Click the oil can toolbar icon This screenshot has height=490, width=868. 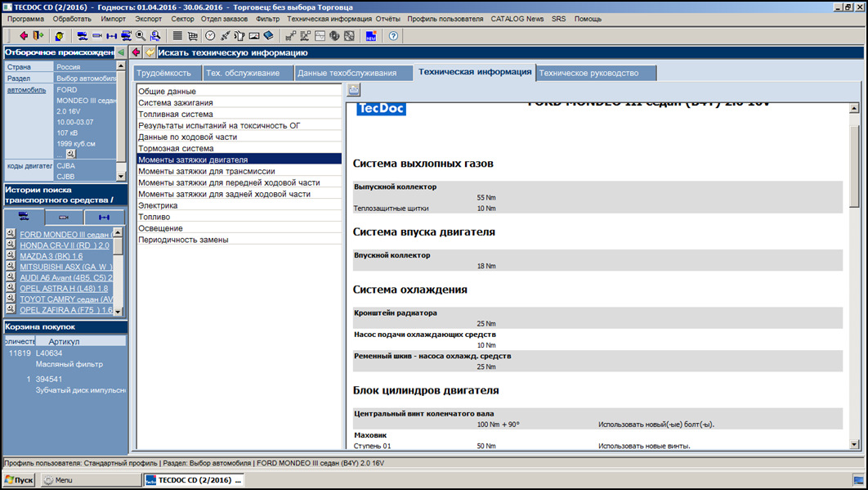[x=239, y=36]
